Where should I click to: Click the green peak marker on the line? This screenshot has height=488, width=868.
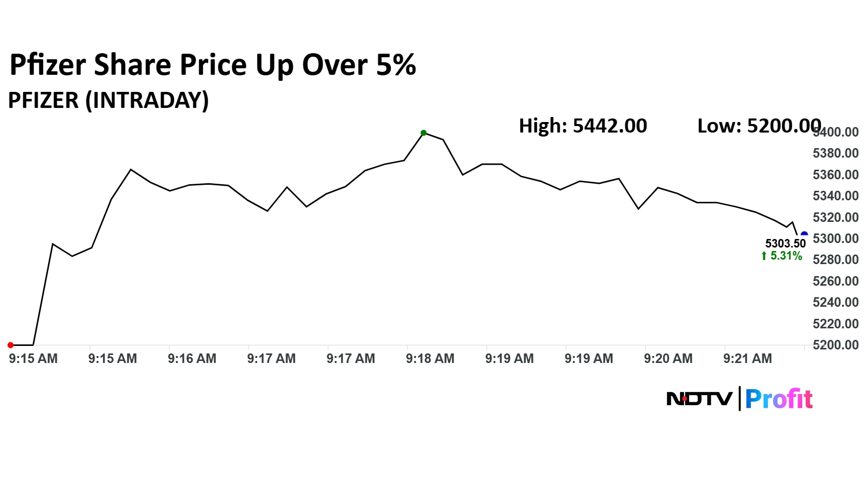[x=423, y=133]
